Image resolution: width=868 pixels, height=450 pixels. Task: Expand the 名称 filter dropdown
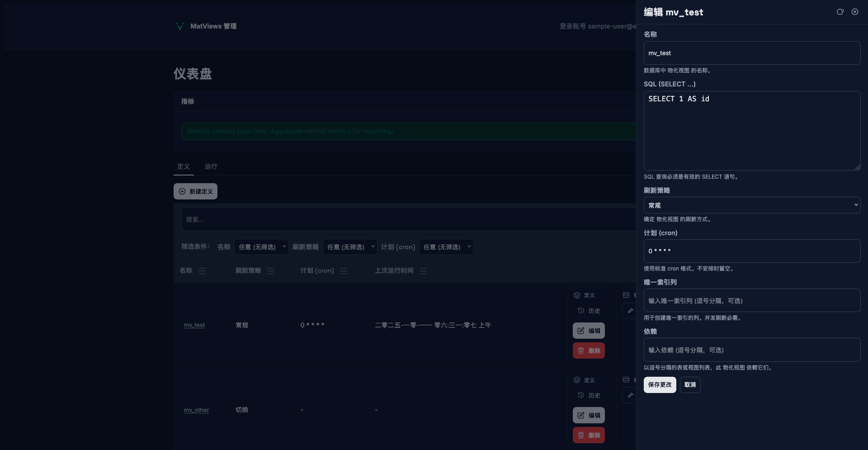tap(261, 247)
